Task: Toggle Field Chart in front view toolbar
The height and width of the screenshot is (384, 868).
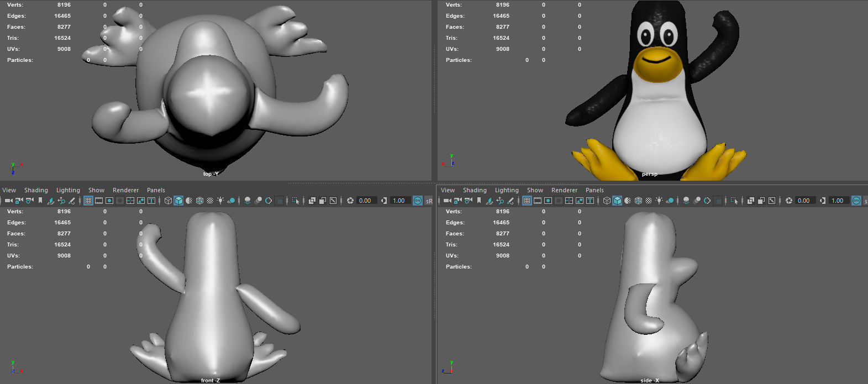Action: 130,201
